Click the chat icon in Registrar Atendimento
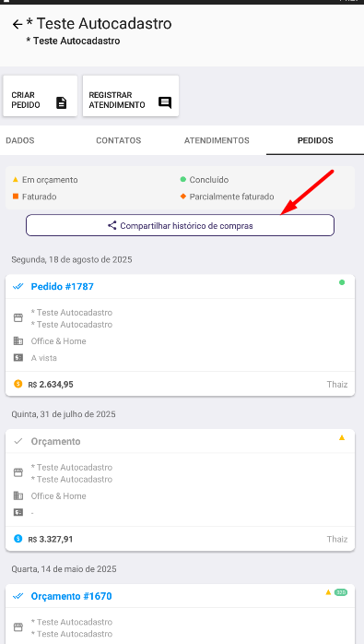 (x=165, y=102)
